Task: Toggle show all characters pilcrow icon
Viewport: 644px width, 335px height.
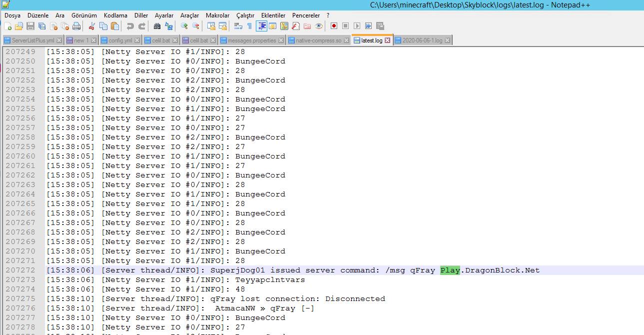Action: click(250, 26)
